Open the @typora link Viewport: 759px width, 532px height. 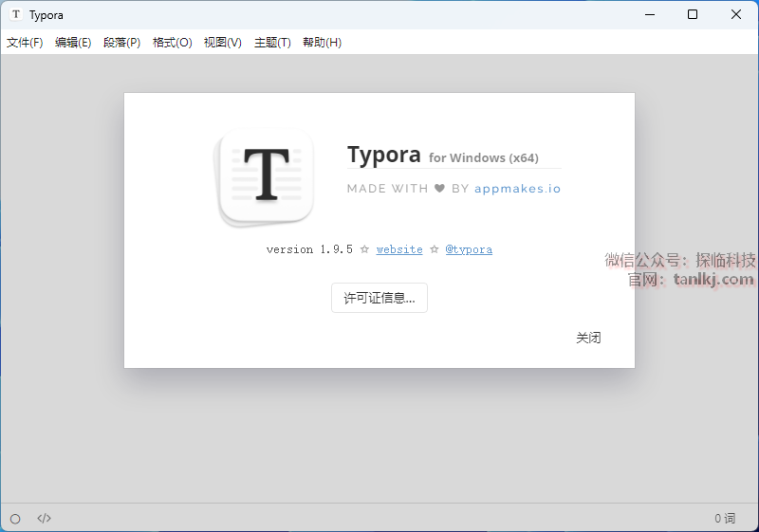pos(469,249)
